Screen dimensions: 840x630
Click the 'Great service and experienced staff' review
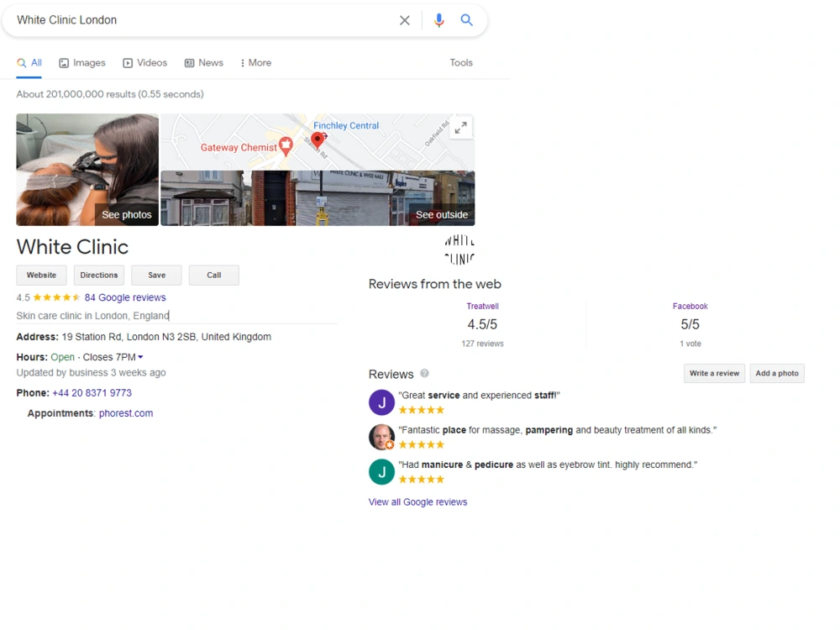click(479, 396)
